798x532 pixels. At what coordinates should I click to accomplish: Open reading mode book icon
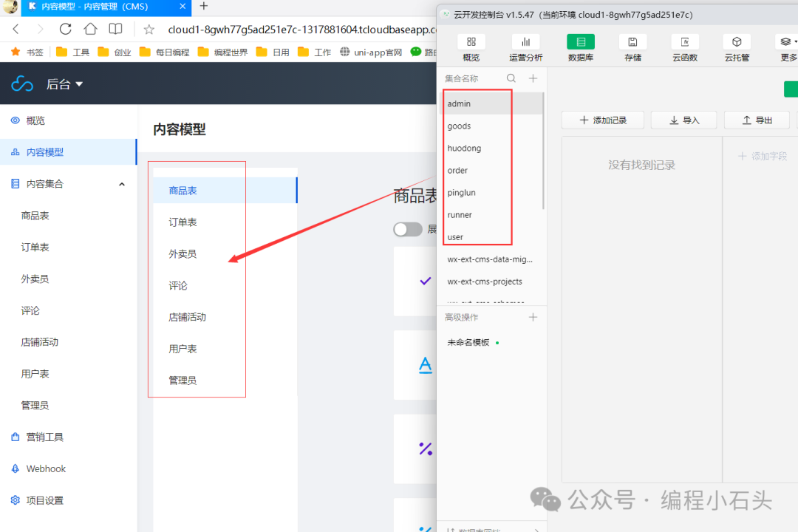[x=116, y=29]
